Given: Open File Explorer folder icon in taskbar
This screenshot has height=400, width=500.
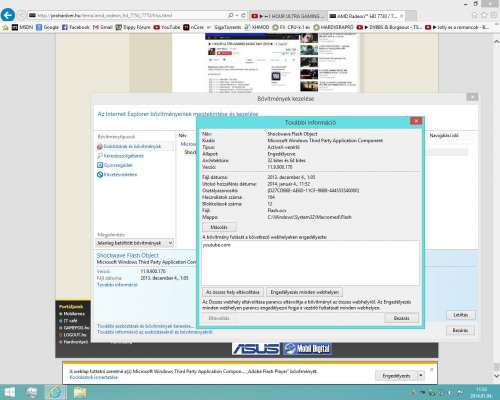Looking at the screenshot, I should point(80,392).
